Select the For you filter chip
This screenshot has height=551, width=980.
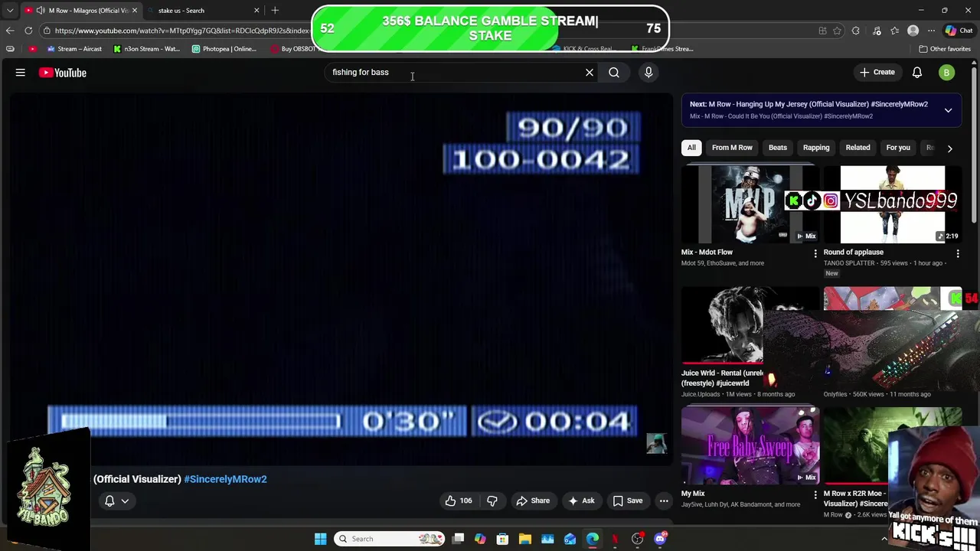(898, 148)
